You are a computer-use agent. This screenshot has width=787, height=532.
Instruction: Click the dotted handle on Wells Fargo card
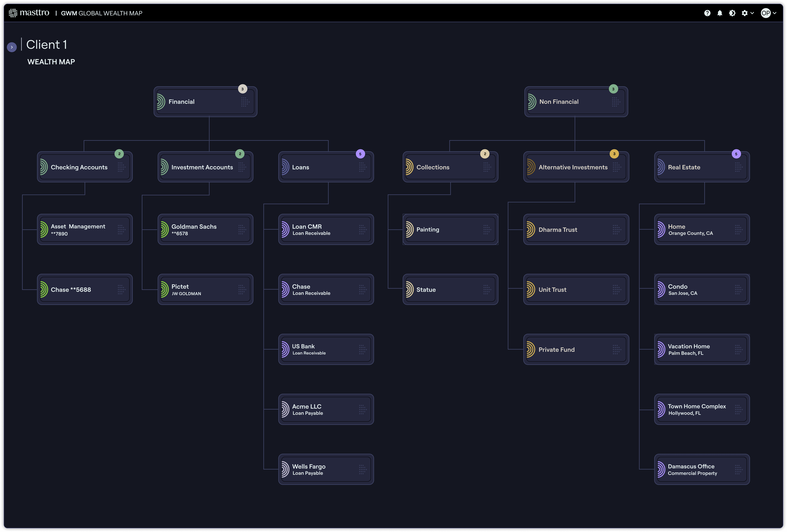(363, 469)
